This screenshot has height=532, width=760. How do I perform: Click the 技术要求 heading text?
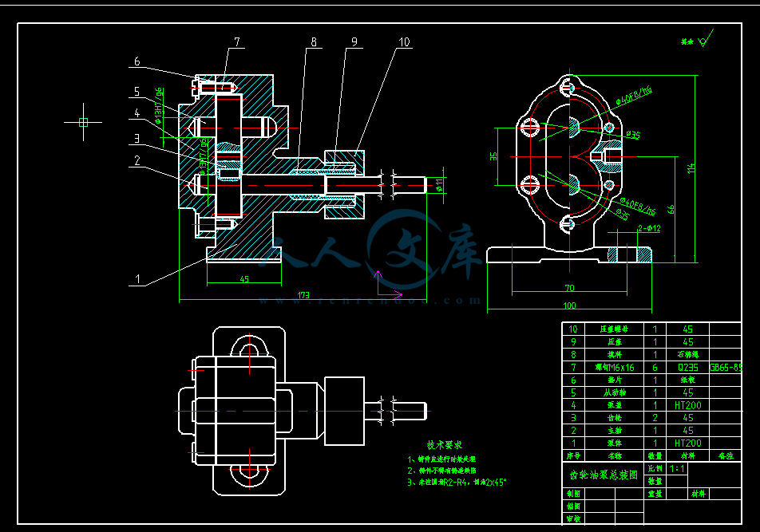pos(444,444)
